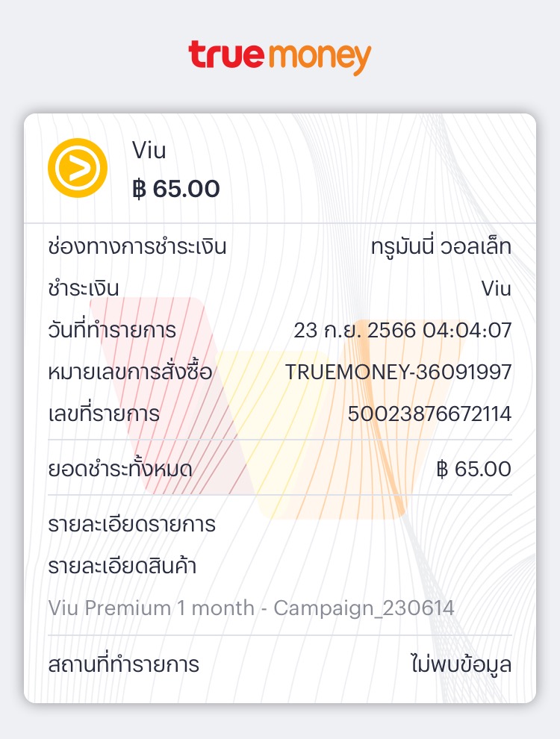Viewport: 560px width, 739px height.
Task: Select transaction number 50023876672114
Action: pos(429,414)
